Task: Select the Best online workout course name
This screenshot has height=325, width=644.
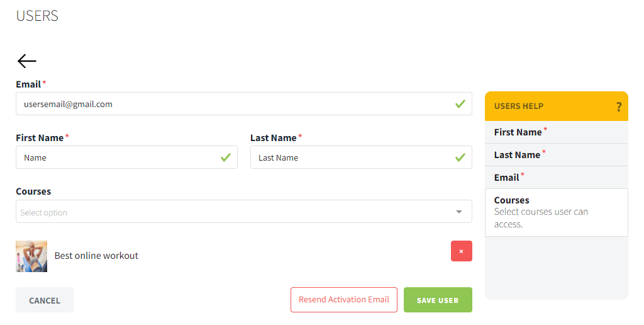Action: coord(96,256)
